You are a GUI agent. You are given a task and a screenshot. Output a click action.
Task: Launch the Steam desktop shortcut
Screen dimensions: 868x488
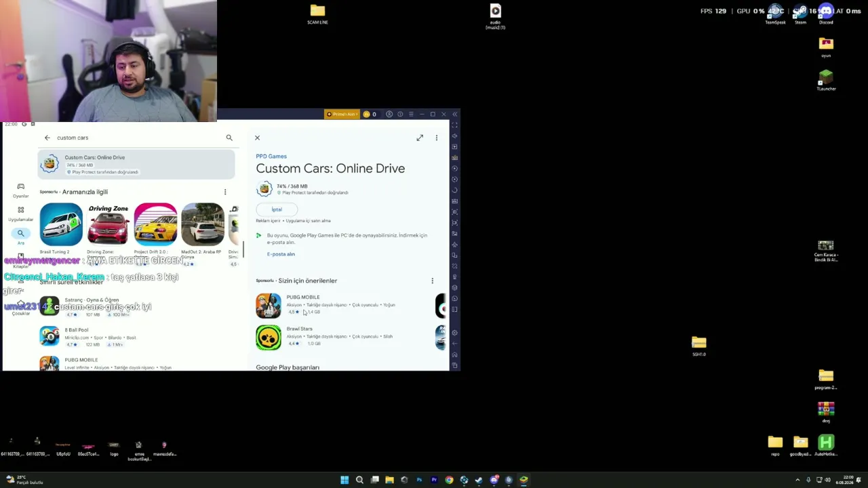point(801,14)
